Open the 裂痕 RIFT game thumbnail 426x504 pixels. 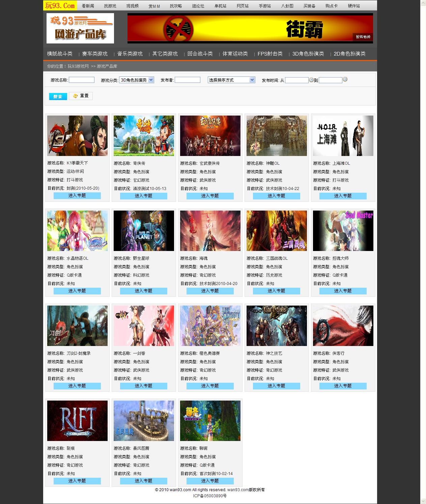coord(78,421)
